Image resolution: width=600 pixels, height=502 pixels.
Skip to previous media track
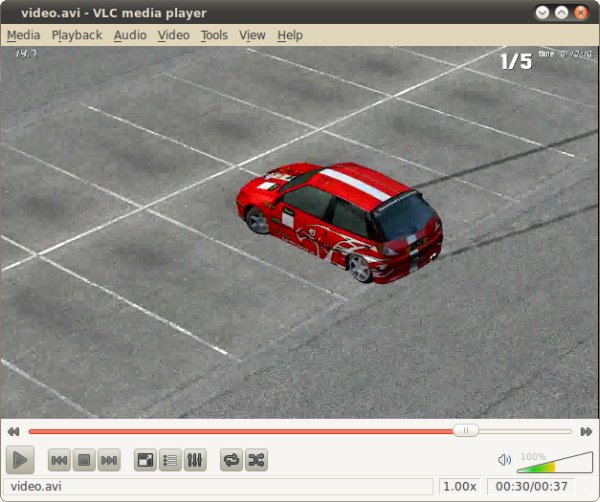pos(59,460)
